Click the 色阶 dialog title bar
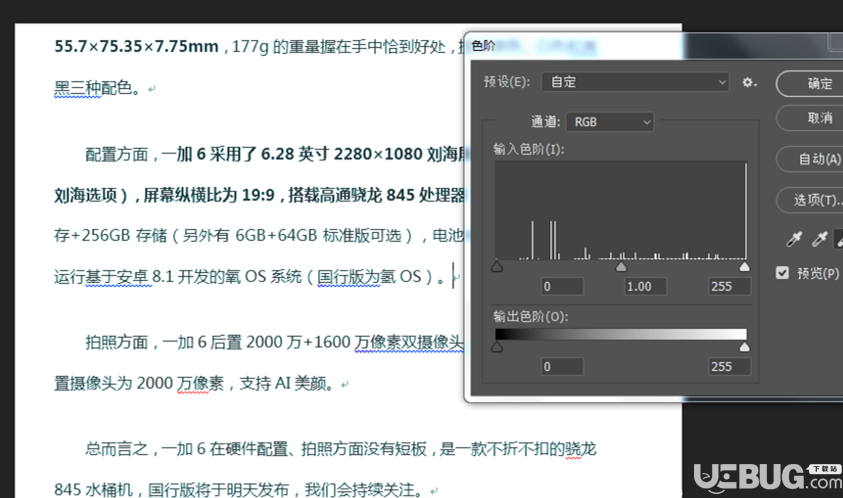Image resolution: width=843 pixels, height=498 pixels. (x=653, y=46)
